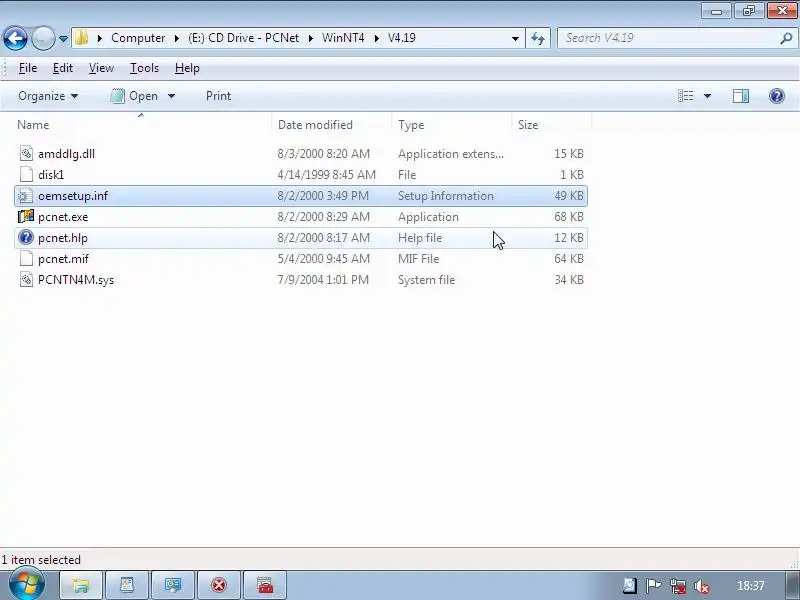
Task: Open the address bar previous locations dropdown
Action: (x=515, y=38)
